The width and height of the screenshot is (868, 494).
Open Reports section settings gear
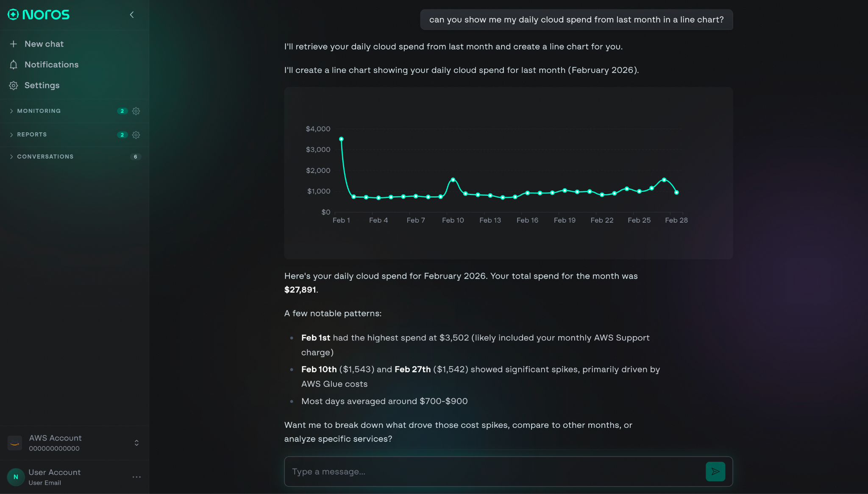[136, 134]
